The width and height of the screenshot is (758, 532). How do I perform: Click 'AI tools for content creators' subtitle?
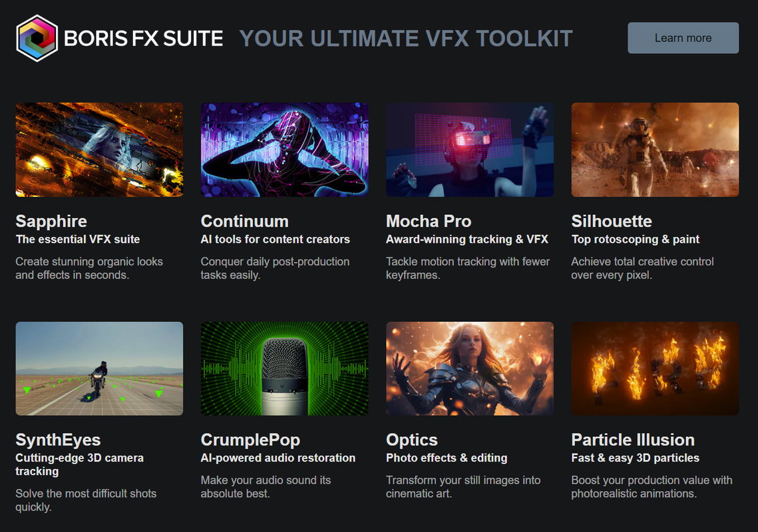[x=275, y=239]
